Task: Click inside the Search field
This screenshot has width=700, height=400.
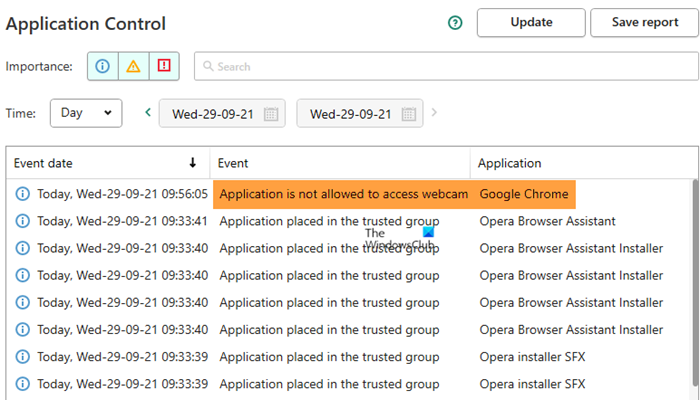Action: tap(440, 67)
